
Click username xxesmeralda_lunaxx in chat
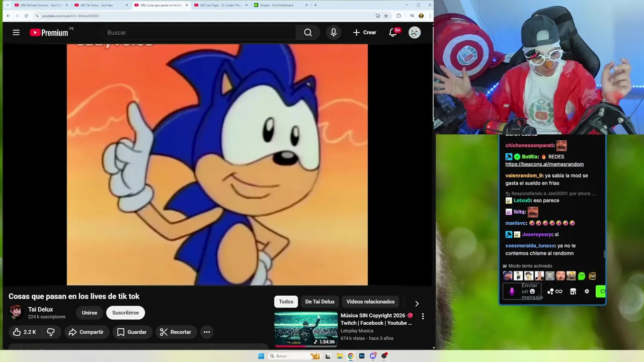pos(530,246)
